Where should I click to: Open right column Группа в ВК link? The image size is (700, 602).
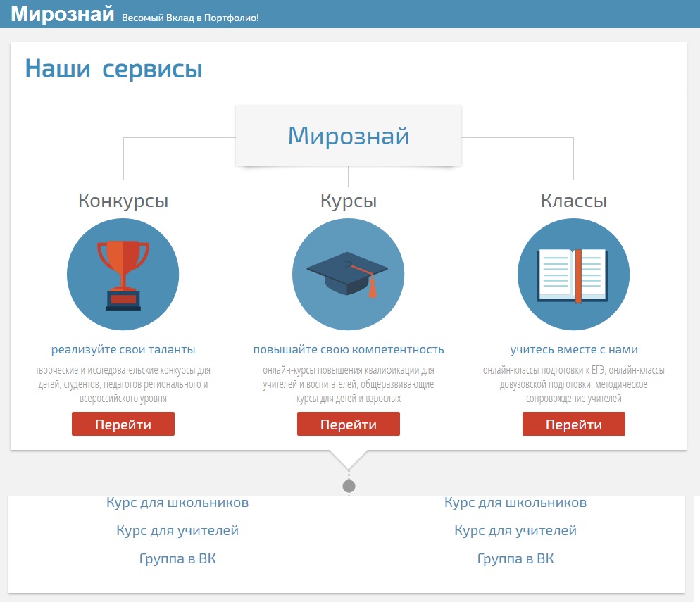[515, 559]
